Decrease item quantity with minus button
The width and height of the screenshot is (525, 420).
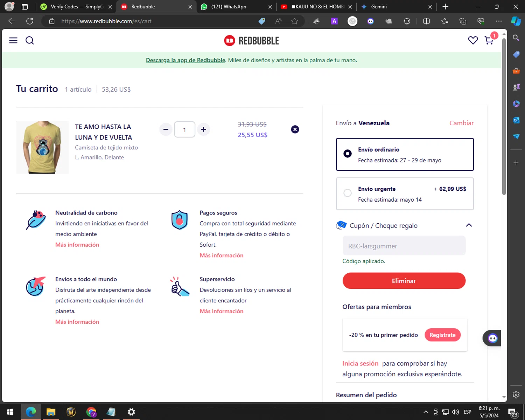[166, 129]
